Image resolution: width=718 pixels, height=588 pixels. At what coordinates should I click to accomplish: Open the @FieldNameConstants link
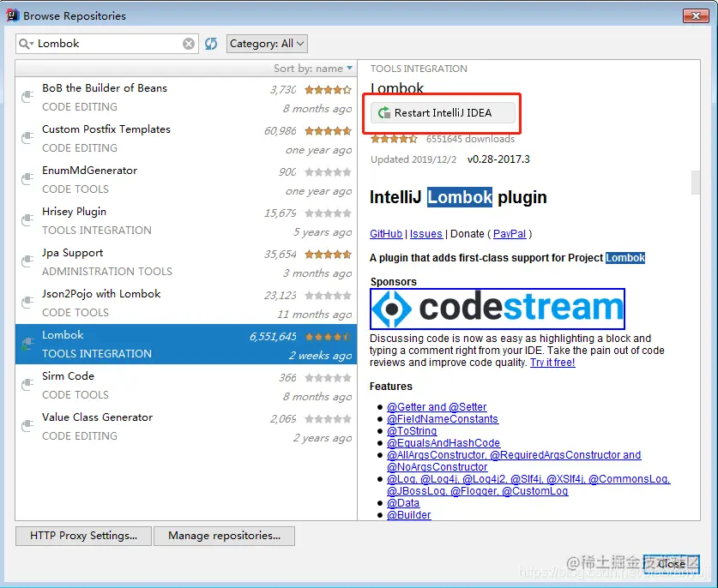pyautogui.click(x=443, y=418)
